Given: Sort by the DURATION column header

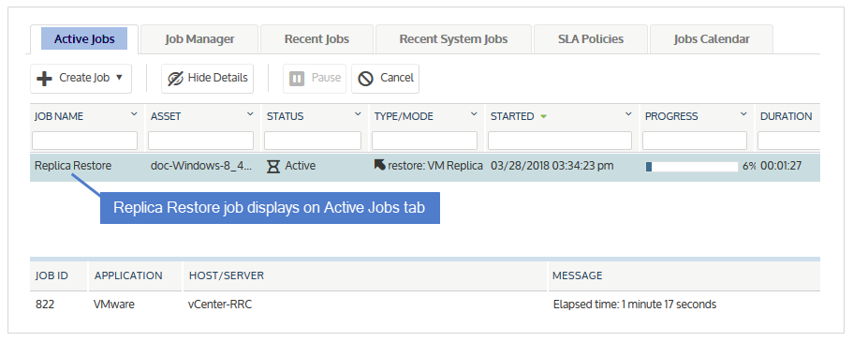Looking at the screenshot, I should click(x=787, y=116).
